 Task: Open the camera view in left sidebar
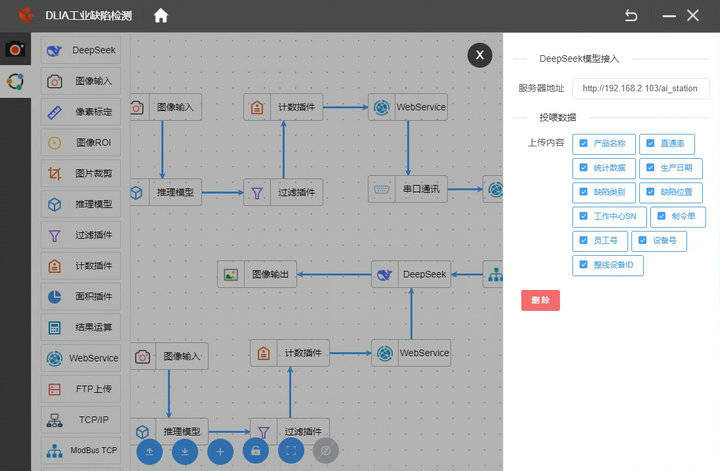(x=15, y=49)
